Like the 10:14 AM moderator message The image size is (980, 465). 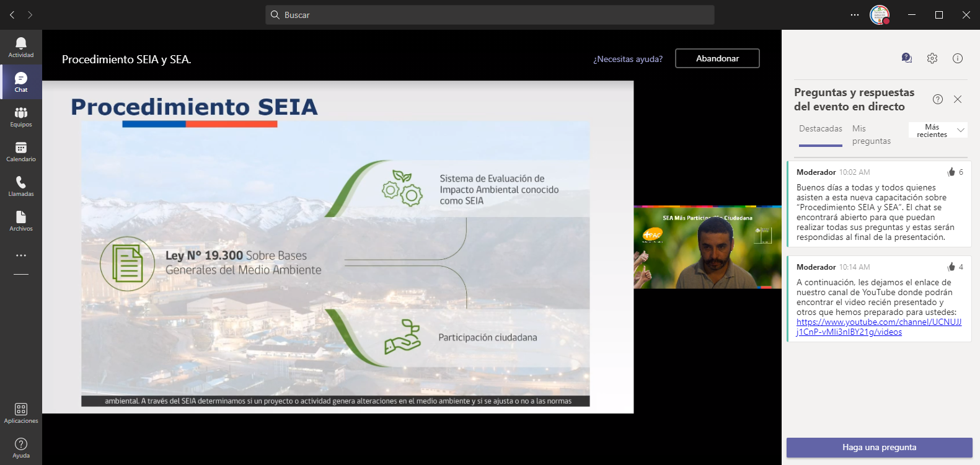tap(951, 267)
